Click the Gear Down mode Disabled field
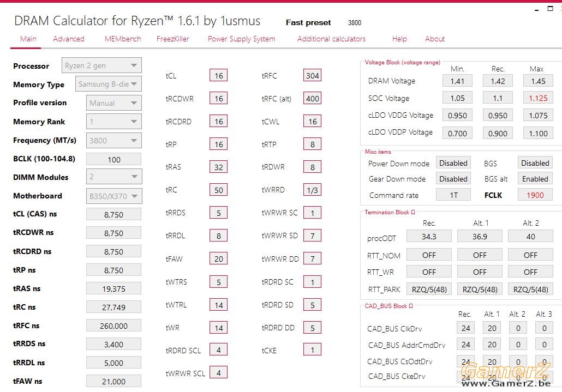This screenshot has height=392, width=562. pos(453,179)
